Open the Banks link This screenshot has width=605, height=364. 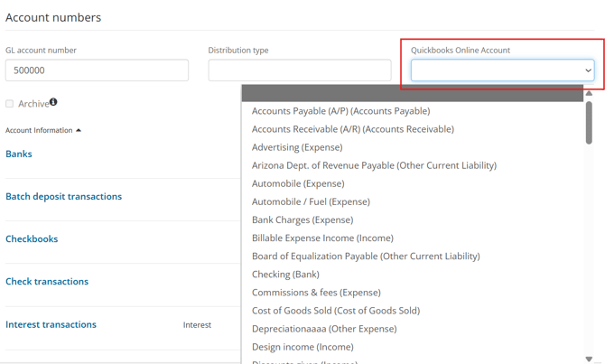[x=19, y=154]
